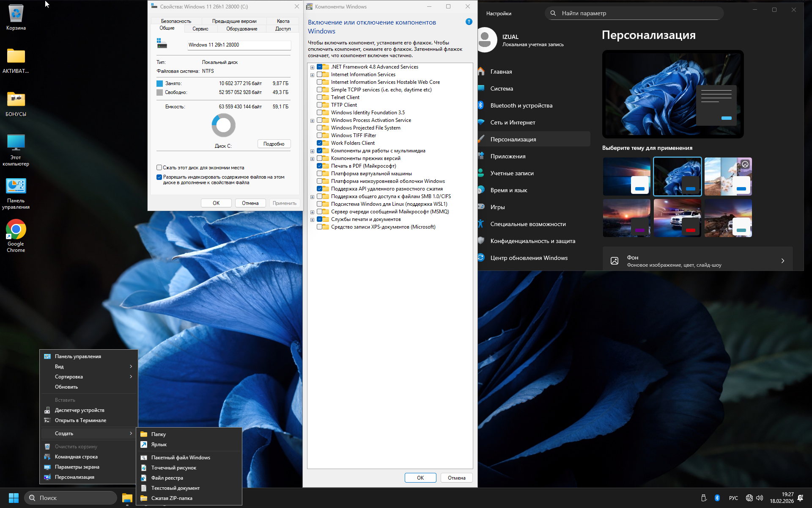This screenshot has width=812, height=508.
Task: Enable the Telnet Client checkbox
Action: (x=320, y=97)
